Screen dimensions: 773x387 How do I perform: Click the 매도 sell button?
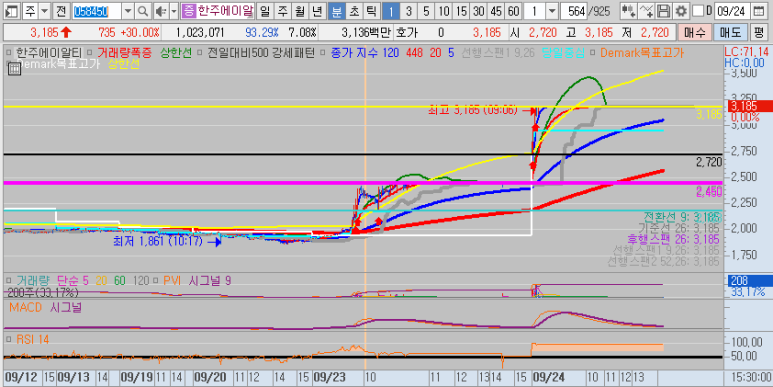tap(730, 33)
